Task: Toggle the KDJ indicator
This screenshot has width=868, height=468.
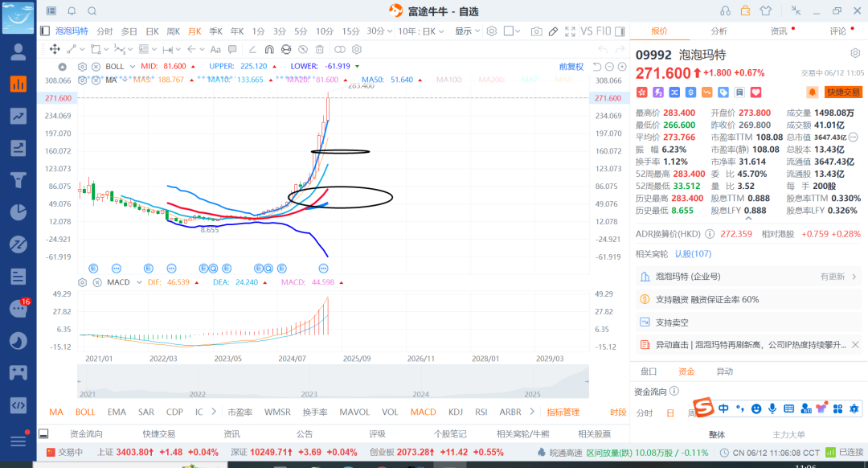Action: (455, 412)
